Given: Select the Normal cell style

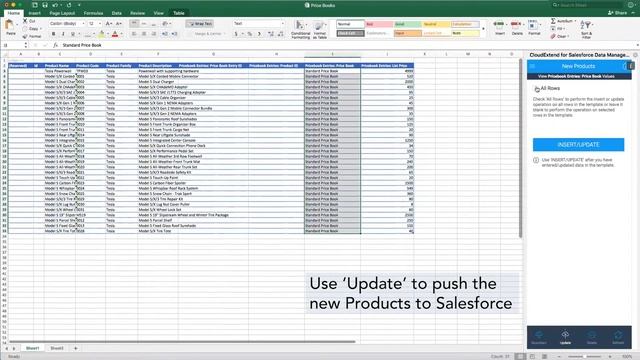Looking at the screenshot, I should tap(350, 24).
